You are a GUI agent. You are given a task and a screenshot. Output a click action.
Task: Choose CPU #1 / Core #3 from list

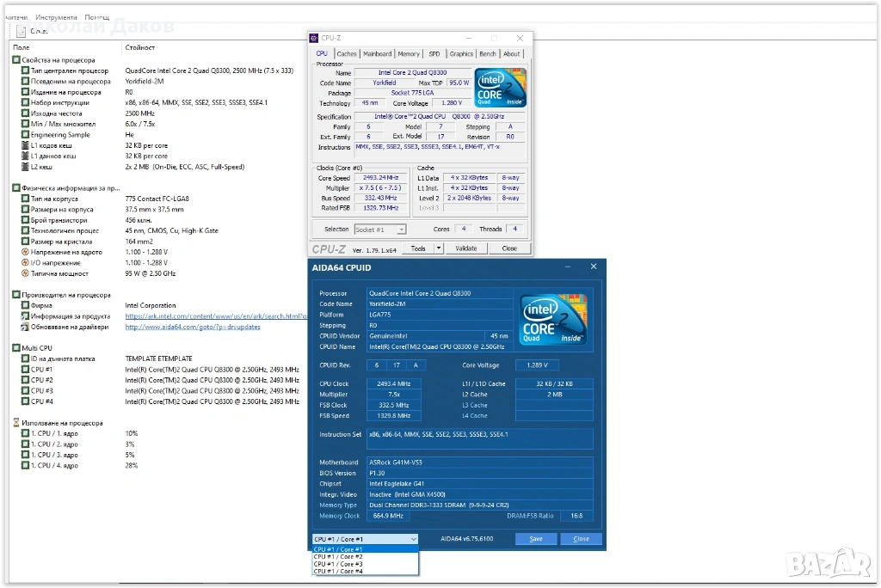point(338,564)
